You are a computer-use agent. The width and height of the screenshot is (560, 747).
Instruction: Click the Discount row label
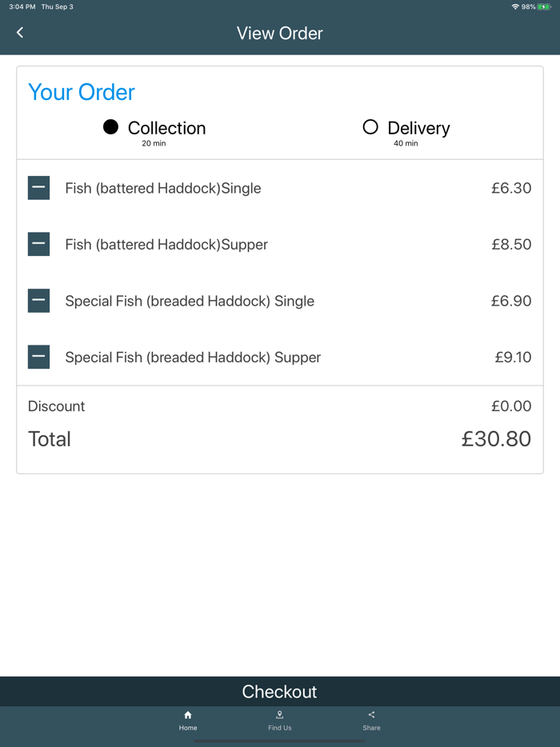(56, 406)
